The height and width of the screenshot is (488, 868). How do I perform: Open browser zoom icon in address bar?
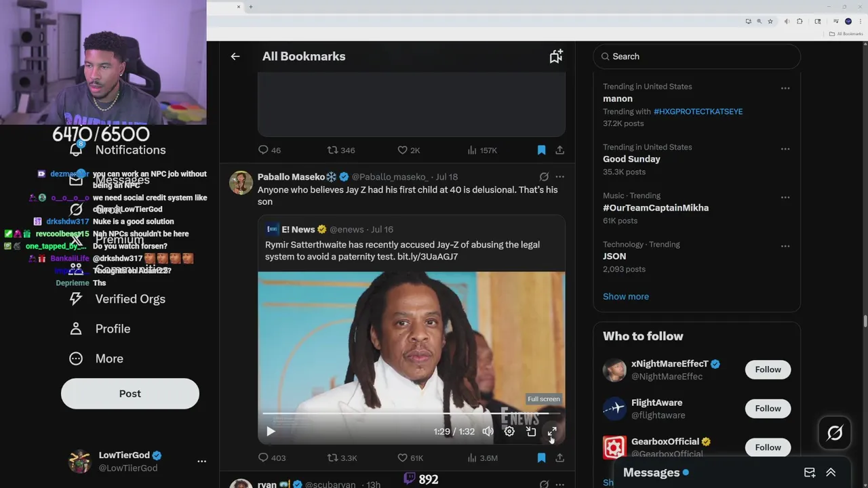click(x=759, y=22)
